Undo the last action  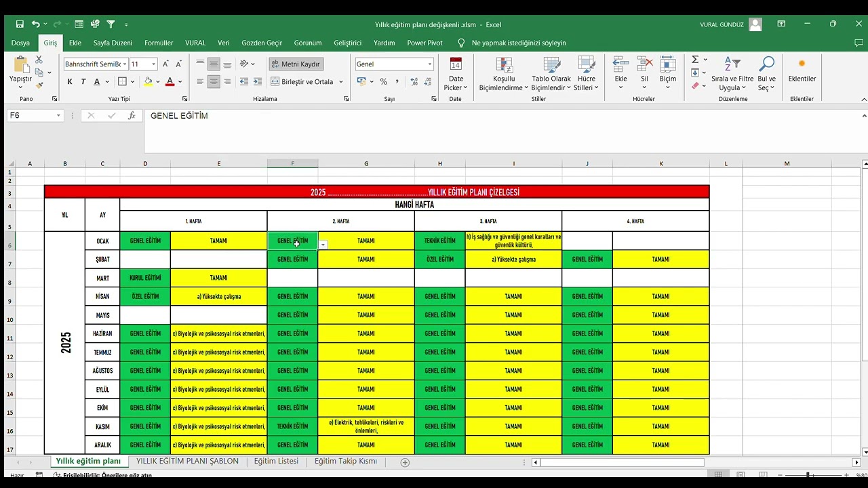[x=35, y=24]
